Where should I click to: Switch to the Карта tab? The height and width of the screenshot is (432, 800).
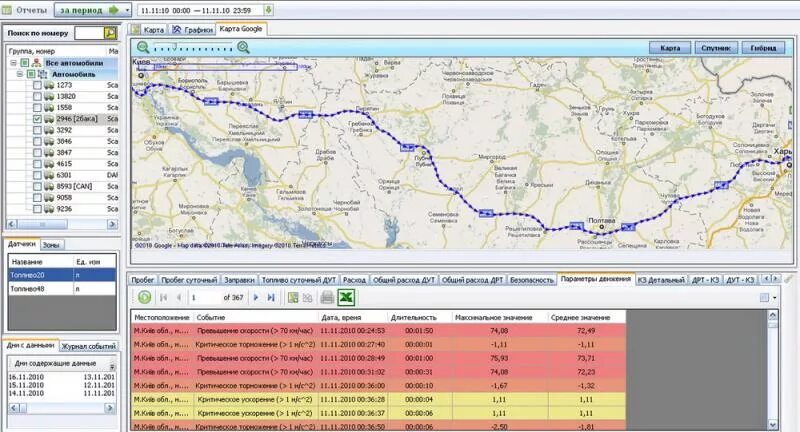coord(148,30)
